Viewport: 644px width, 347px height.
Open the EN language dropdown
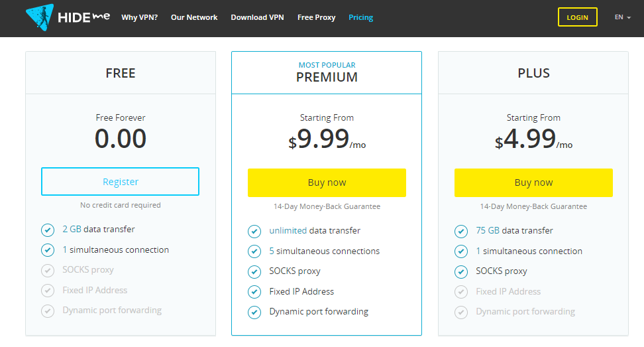pos(623,17)
